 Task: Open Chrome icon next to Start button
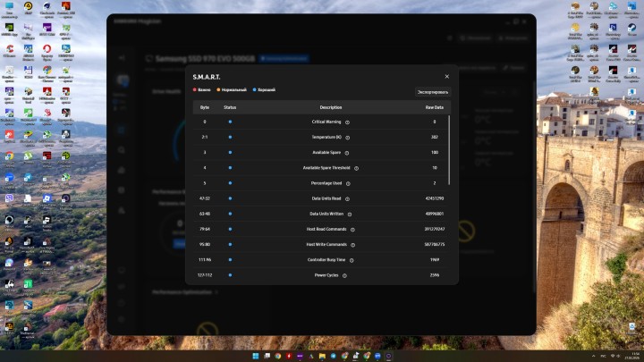pos(277,356)
